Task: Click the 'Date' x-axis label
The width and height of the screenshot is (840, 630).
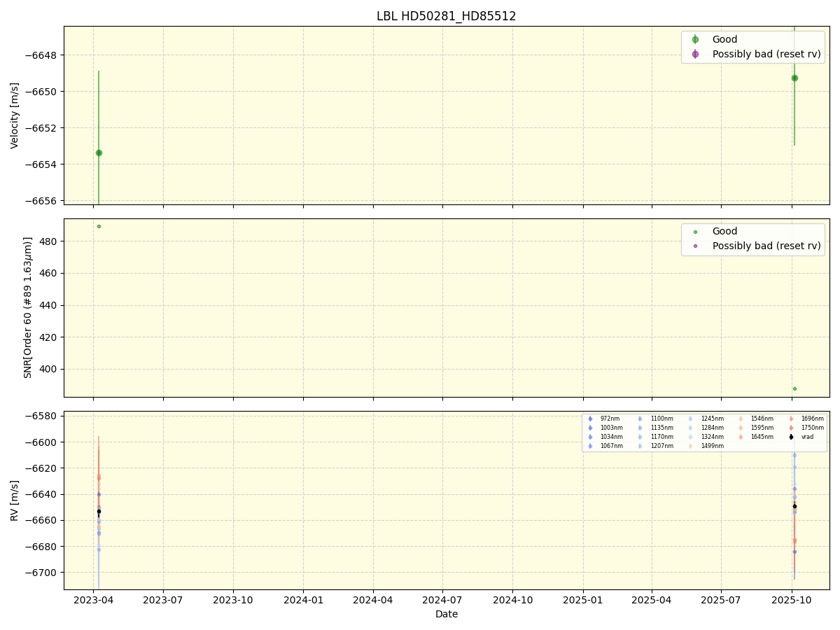Action: tap(446, 614)
